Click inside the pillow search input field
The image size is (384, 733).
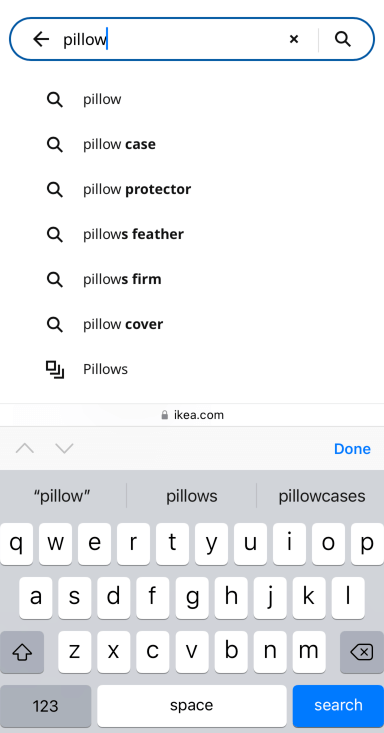pos(173,39)
